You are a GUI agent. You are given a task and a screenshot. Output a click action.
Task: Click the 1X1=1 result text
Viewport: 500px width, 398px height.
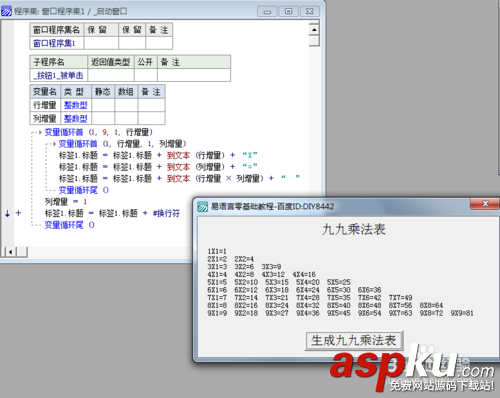coord(217,251)
